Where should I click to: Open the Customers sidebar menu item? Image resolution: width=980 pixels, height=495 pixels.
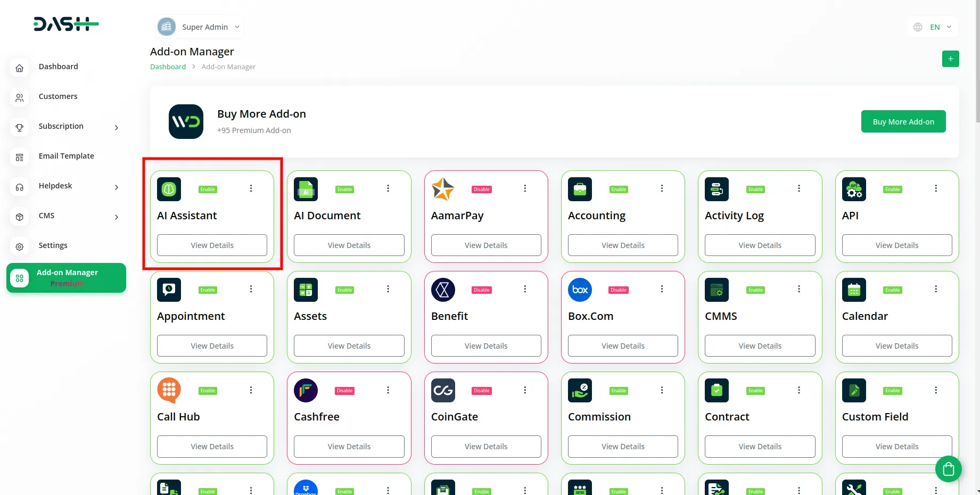tap(66, 97)
